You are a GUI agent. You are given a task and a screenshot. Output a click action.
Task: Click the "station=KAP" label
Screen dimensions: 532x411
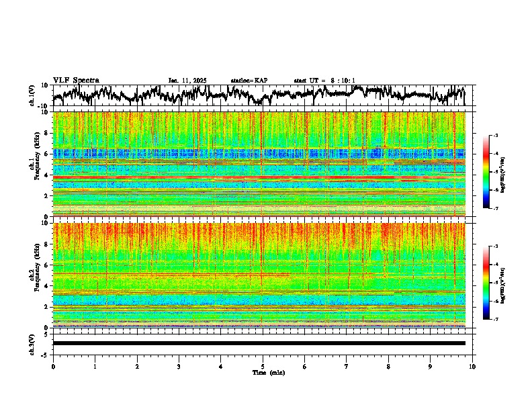pos(249,81)
